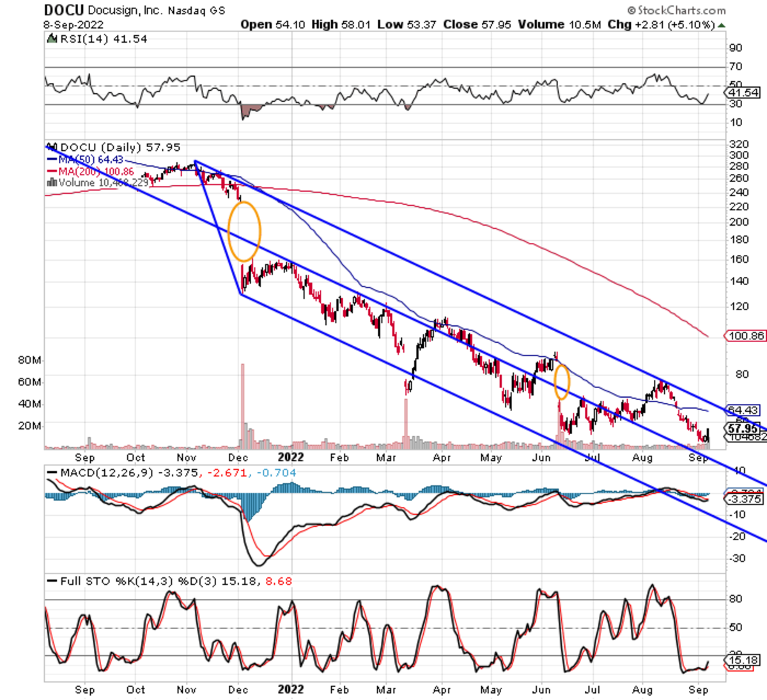Click the March volume spike bar

tap(405, 422)
